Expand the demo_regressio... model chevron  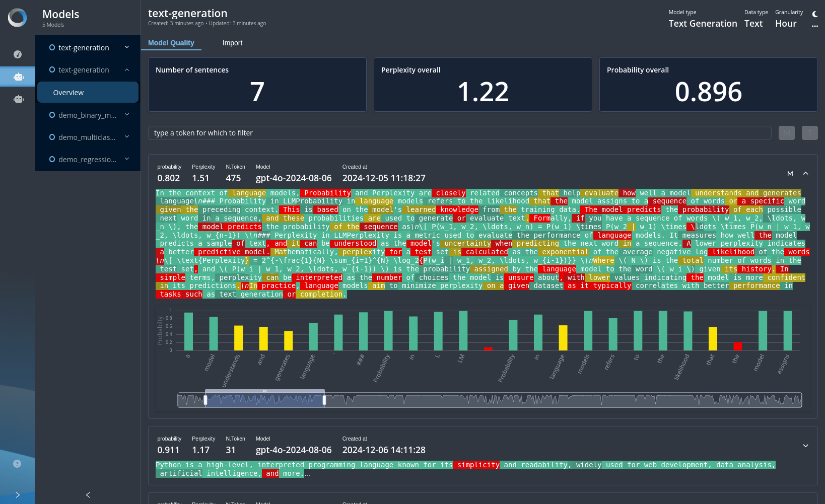(127, 159)
